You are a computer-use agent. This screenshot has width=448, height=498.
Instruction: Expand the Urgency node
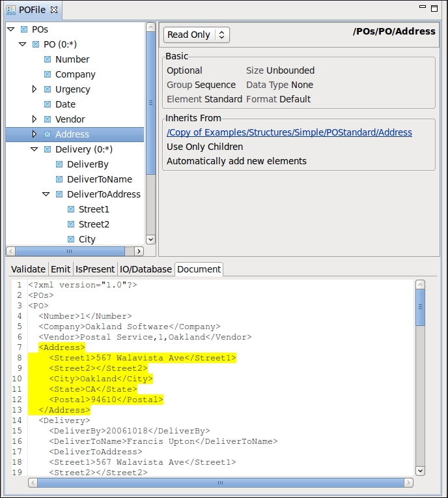(x=35, y=89)
